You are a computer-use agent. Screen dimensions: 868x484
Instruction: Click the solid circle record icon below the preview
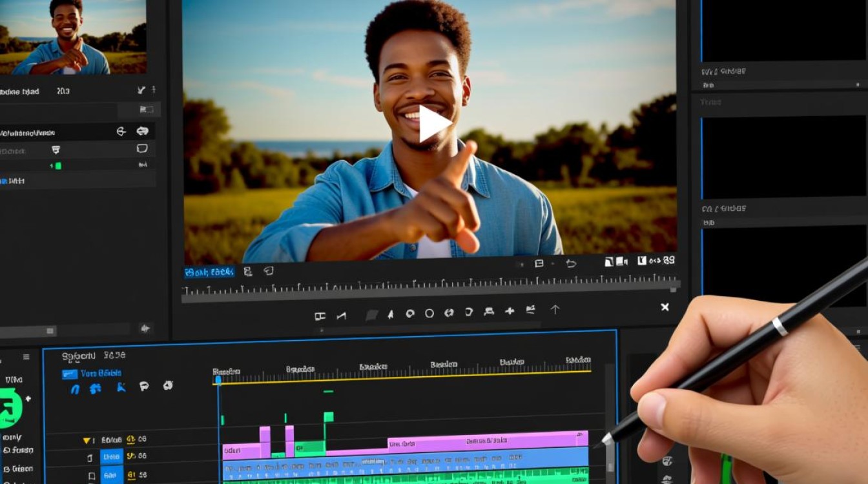click(x=409, y=314)
